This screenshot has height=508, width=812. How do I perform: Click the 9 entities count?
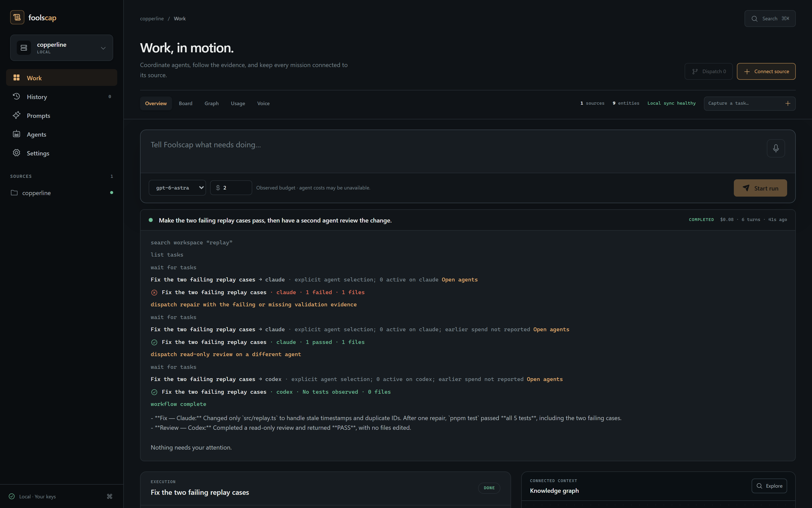pyautogui.click(x=626, y=103)
